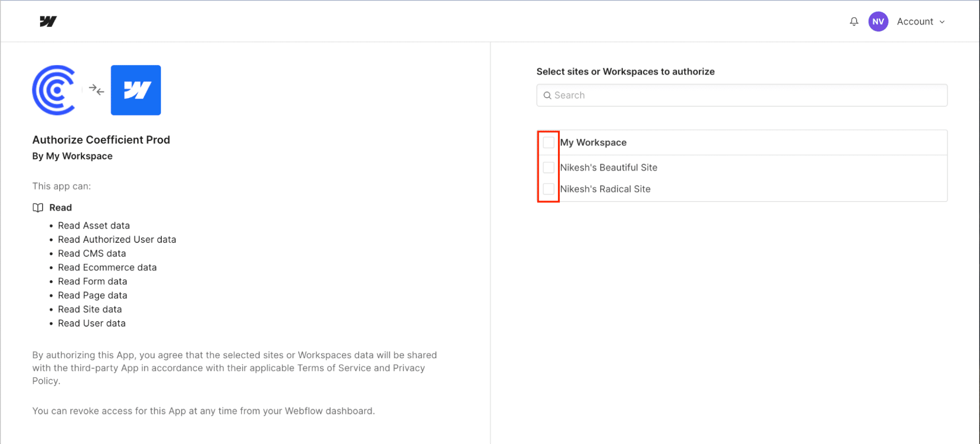Click 'Read Asset data' permission
This screenshot has height=444, width=980.
(x=94, y=226)
